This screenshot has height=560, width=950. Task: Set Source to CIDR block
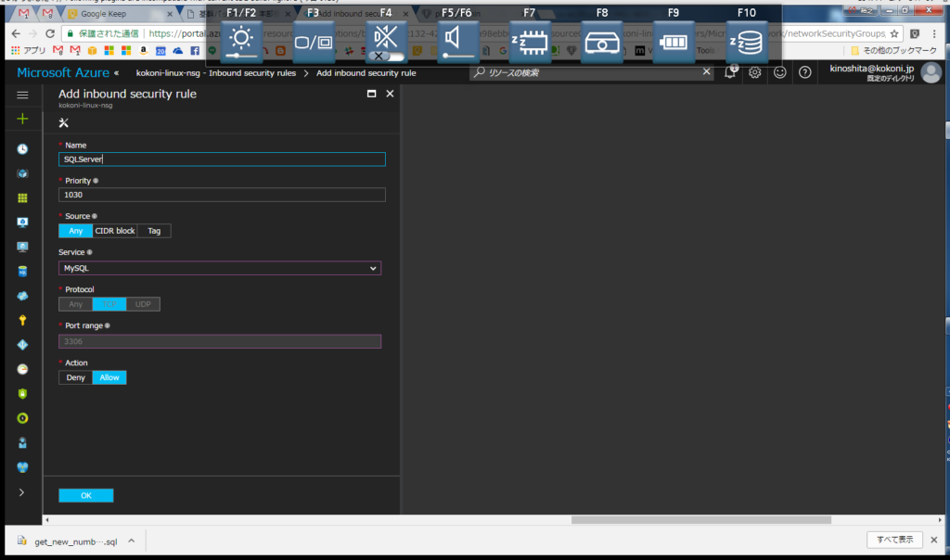pyautogui.click(x=115, y=231)
